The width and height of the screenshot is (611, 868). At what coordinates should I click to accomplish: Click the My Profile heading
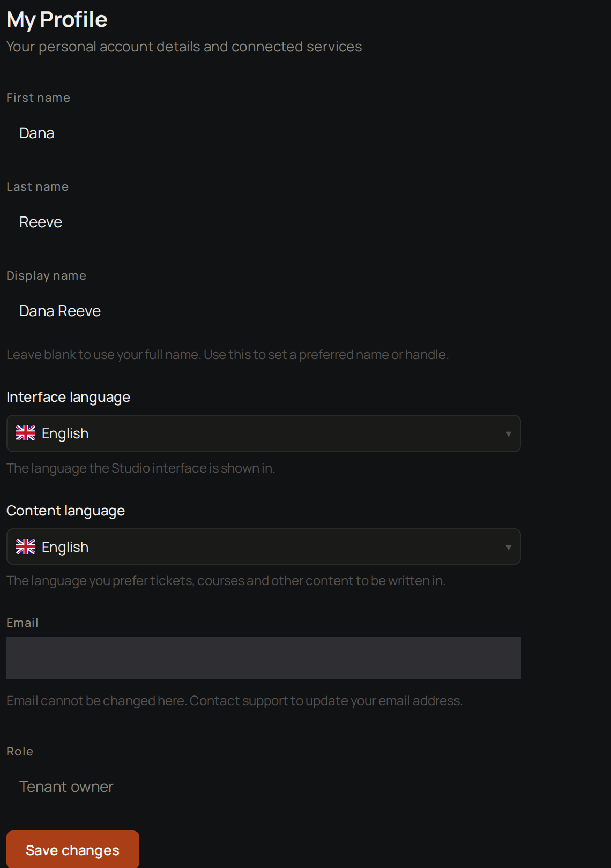tap(57, 20)
